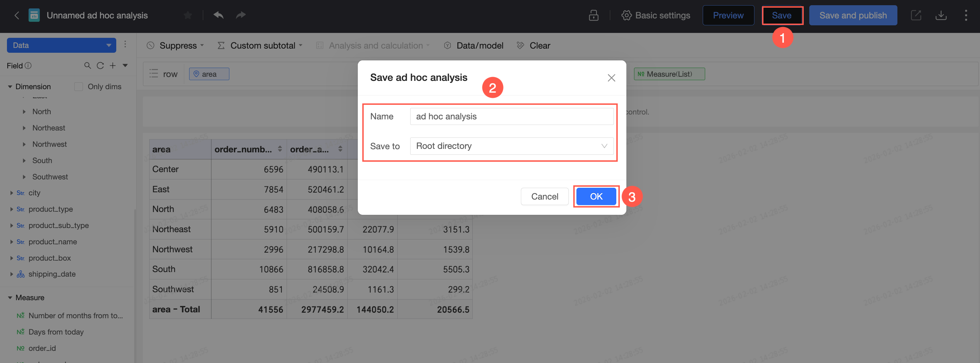The width and height of the screenshot is (980, 363).
Task: Open the Save to Root directory dropdown
Action: [x=511, y=146]
